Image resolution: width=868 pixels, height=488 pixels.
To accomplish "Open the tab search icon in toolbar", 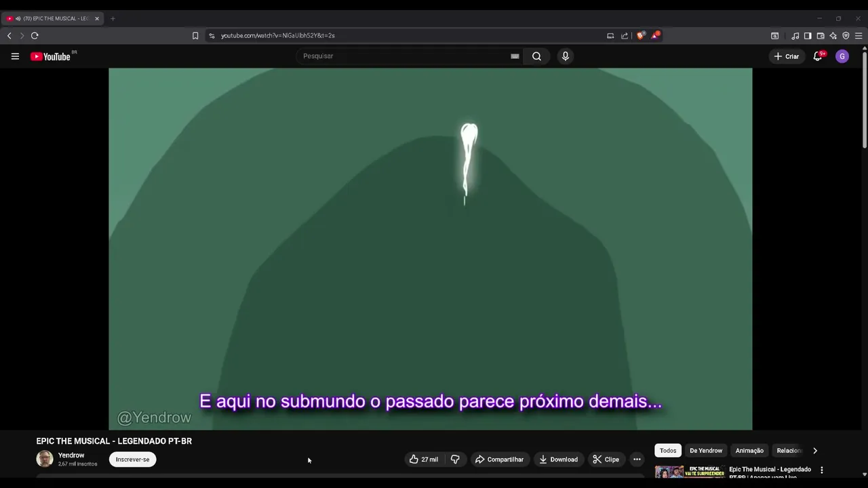I will [x=775, y=35].
